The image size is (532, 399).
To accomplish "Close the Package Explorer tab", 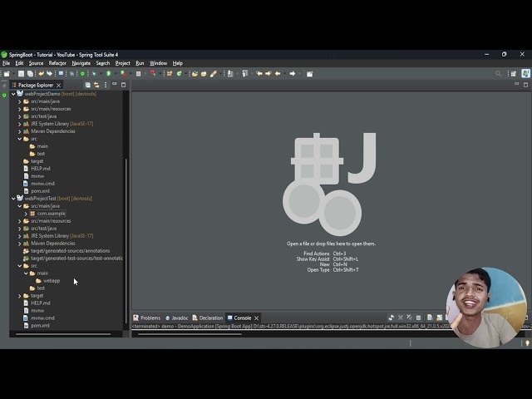I will tap(59, 85).
